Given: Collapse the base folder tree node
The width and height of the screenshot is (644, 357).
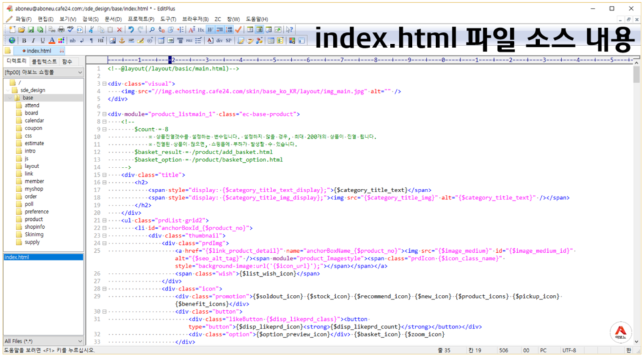Looking at the screenshot, I should click(10, 98).
